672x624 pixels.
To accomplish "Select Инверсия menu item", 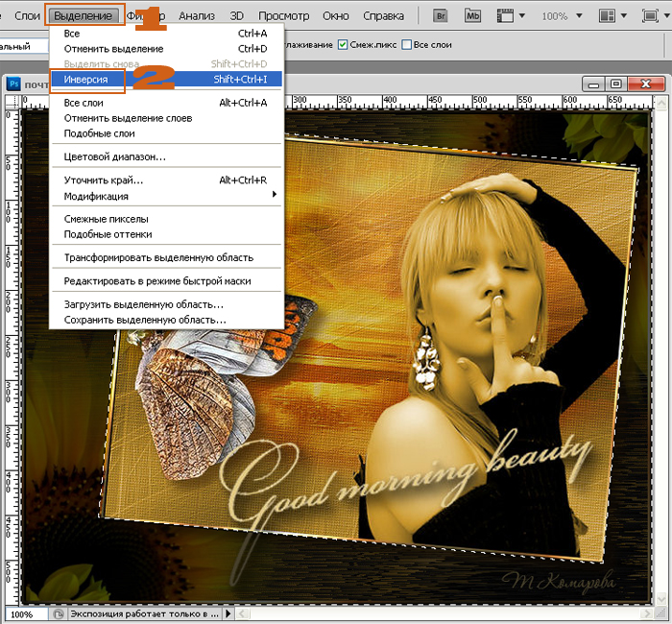I will click(166, 80).
